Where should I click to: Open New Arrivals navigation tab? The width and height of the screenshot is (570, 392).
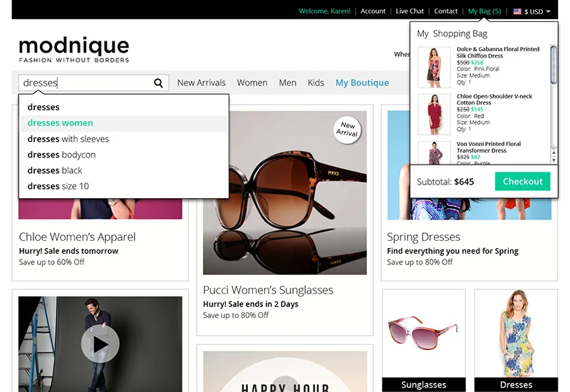pyautogui.click(x=202, y=83)
